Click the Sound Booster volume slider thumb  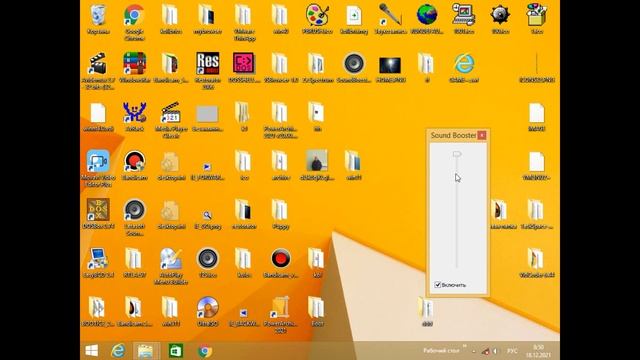pyautogui.click(x=457, y=154)
